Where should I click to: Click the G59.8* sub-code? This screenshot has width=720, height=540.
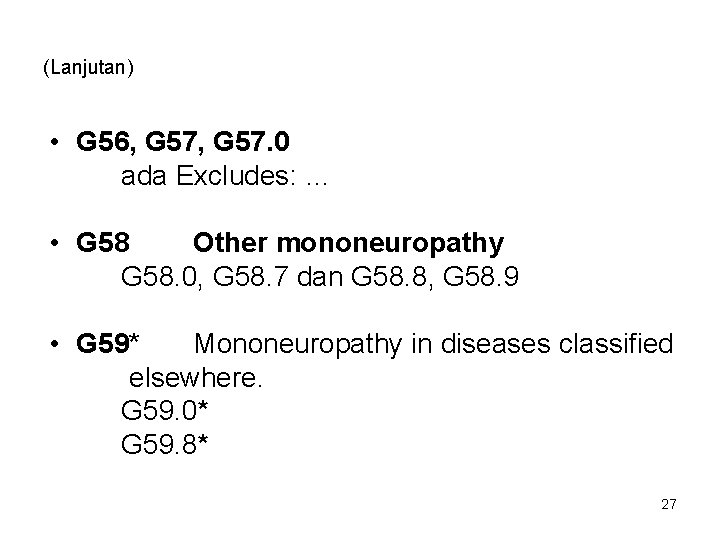click(x=164, y=444)
